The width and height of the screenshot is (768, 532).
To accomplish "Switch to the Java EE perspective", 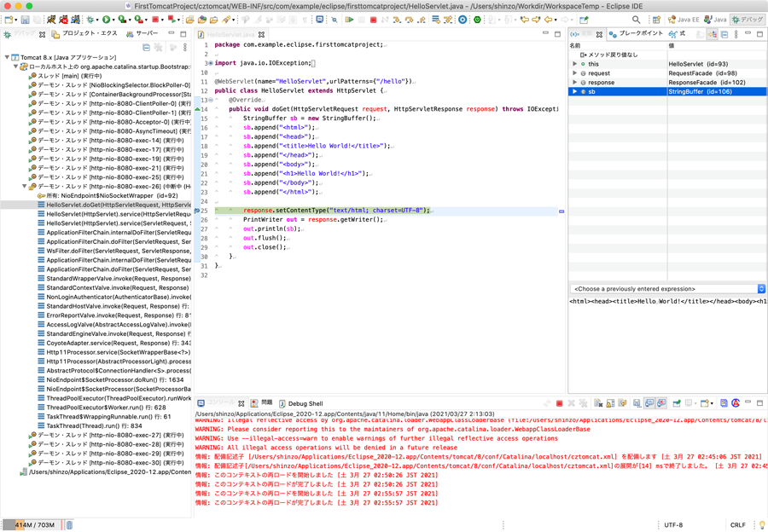I will click(x=683, y=20).
